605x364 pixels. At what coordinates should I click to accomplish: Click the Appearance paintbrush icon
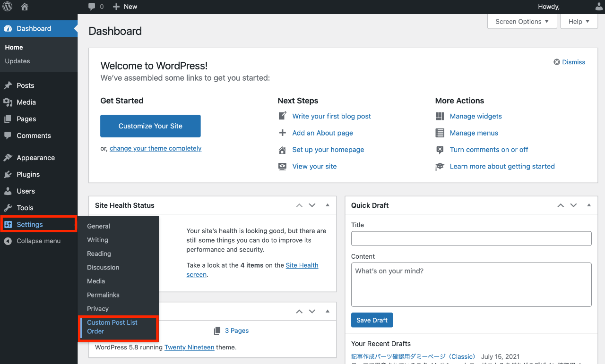pyautogui.click(x=8, y=158)
